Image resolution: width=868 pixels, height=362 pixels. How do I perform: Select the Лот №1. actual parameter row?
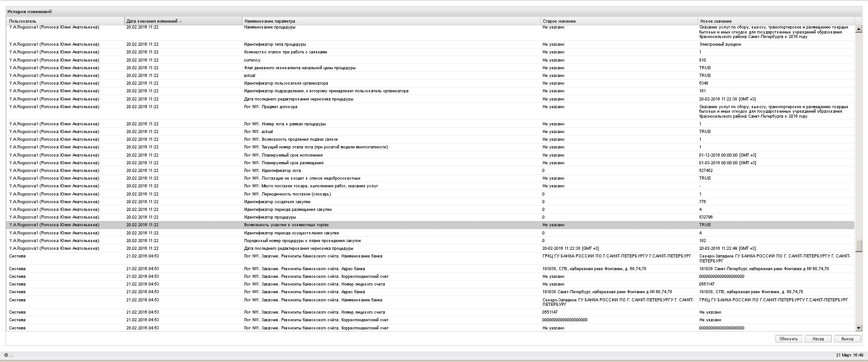click(x=430, y=132)
